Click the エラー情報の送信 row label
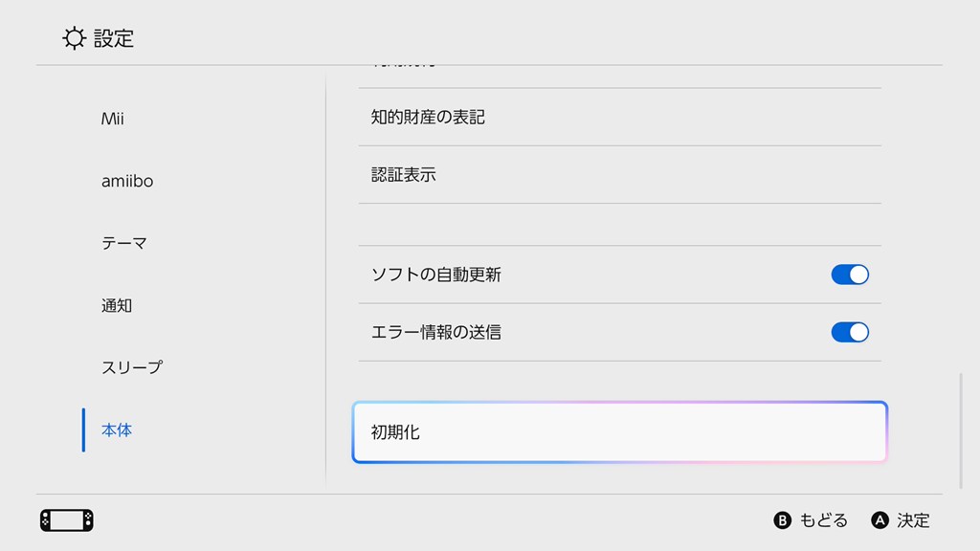Image resolution: width=980 pixels, height=551 pixels. (x=436, y=332)
